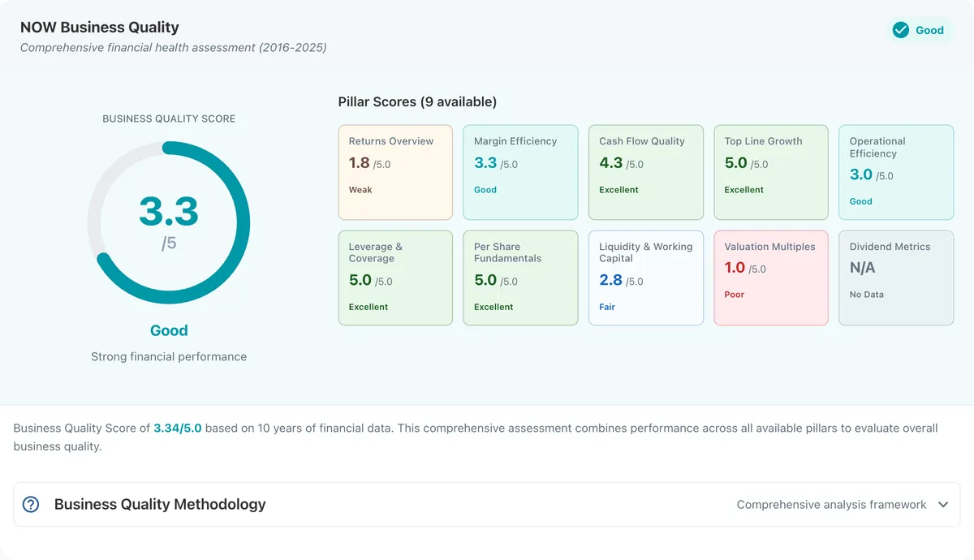Select the Margin Efficiency pillar card
The height and width of the screenshot is (560, 974).
click(x=520, y=172)
